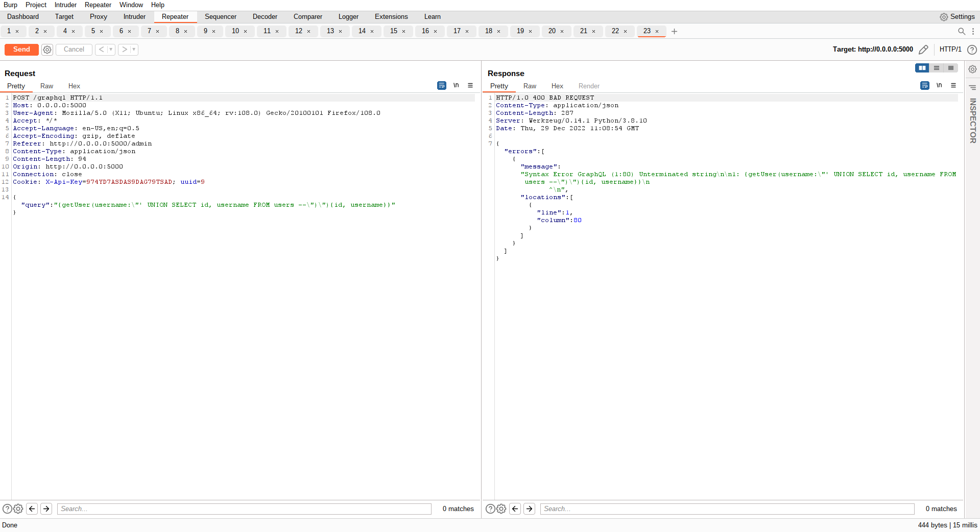
Task: Select combined tabbed layout icon
Action: [x=951, y=68]
